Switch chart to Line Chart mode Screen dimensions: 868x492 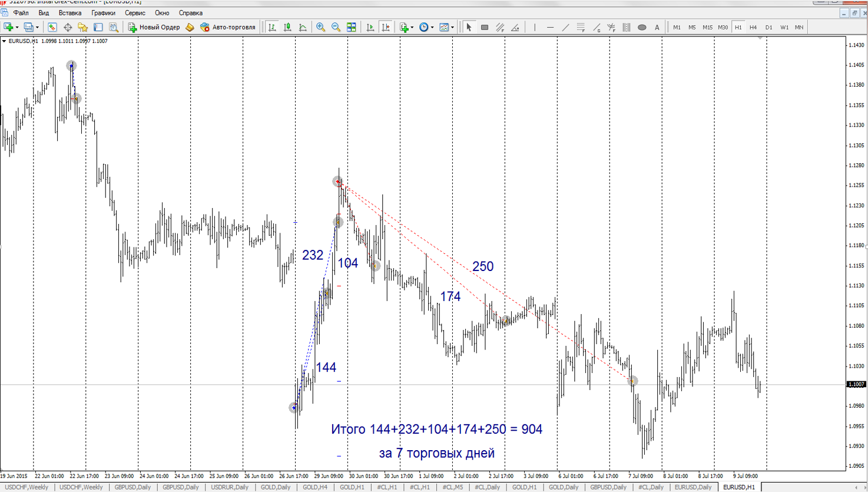click(303, 27)
